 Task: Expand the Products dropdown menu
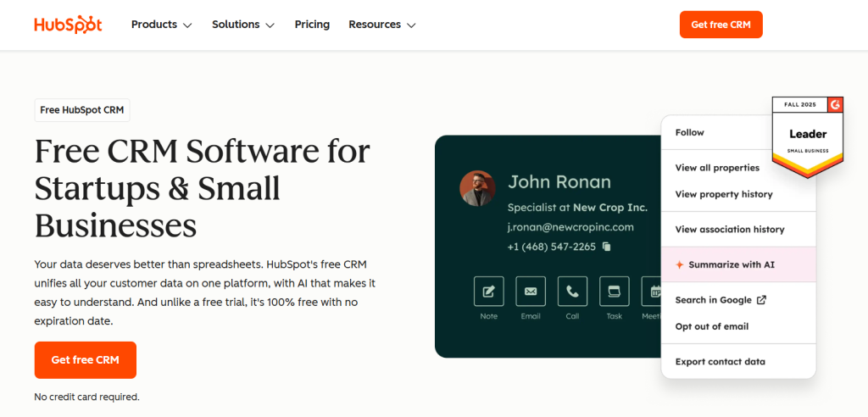pos(162,25)
